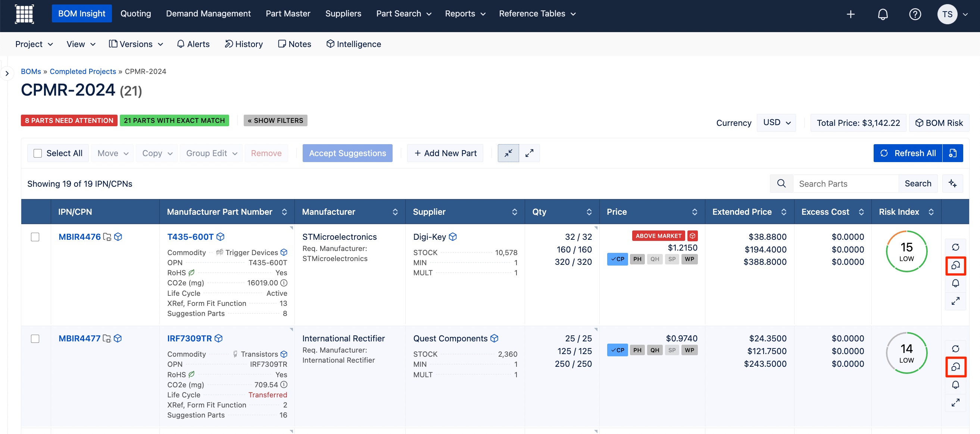Click the Refresh All button

click(x=907, y=153)
